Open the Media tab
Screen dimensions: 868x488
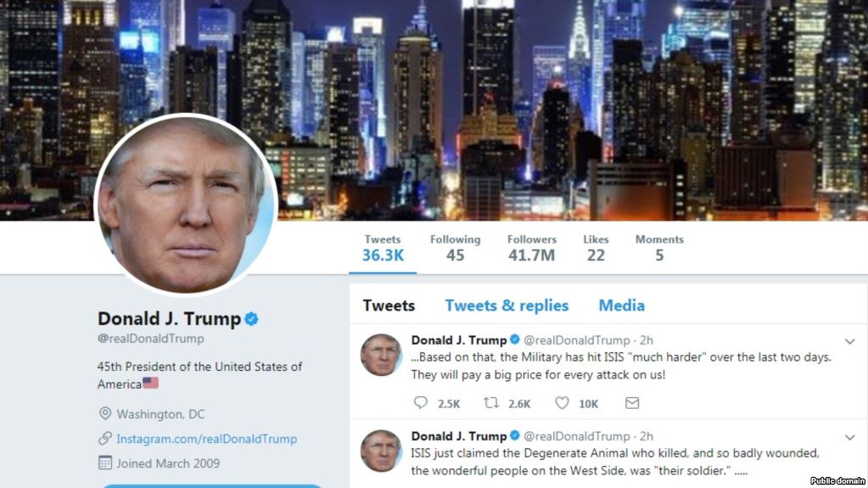[x=621, y=306]
